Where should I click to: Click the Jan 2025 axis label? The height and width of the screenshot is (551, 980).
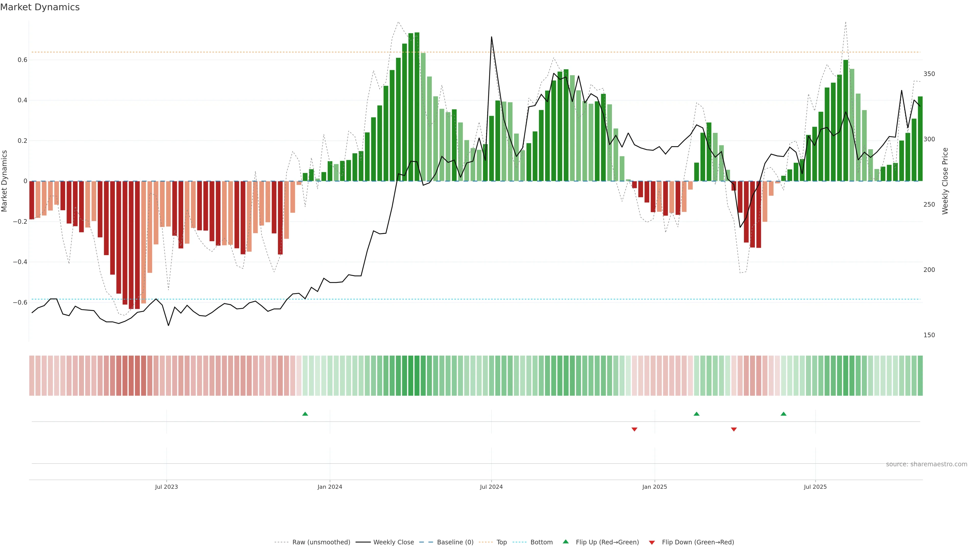click(654, 487)
